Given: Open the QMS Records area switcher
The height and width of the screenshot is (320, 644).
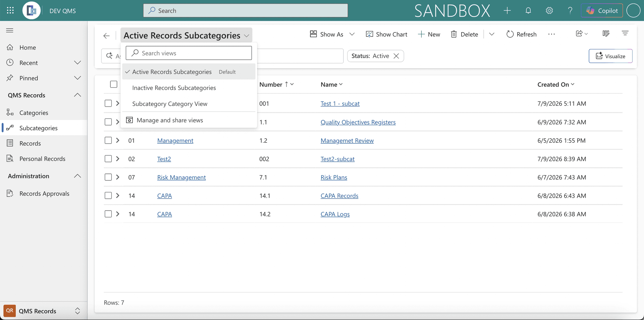Looking at the screenshot, I should (x=44, y=311).
